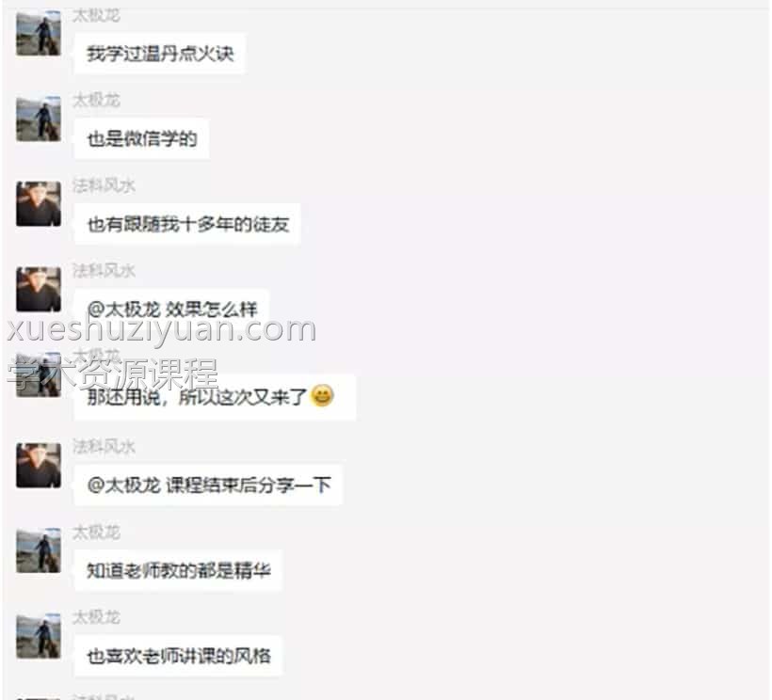Click the 太极龙 name above "知道老师教的都是精华"
Screen dimensions: 772x700
[96, 533]
